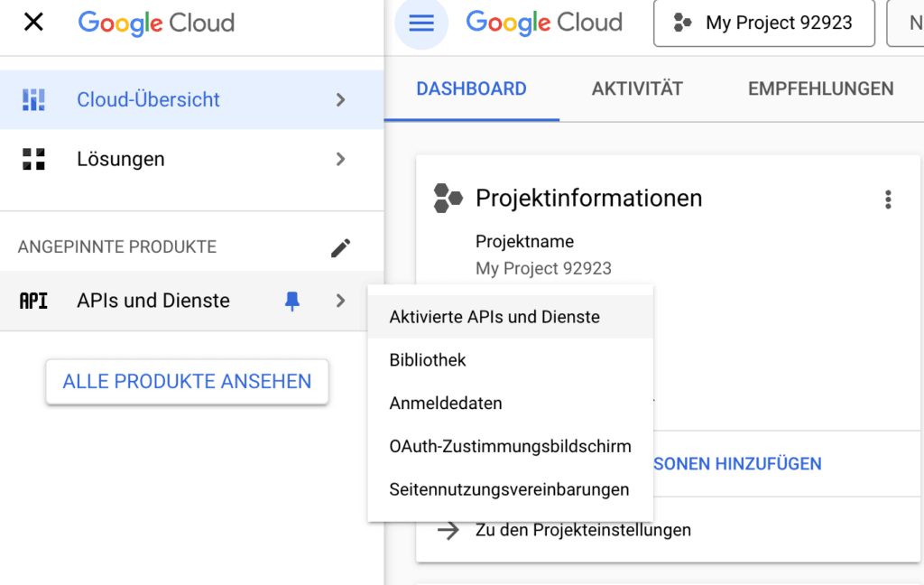
Task: Expand the Cloud-Übersicht submenu chevron
Action: pos(340,99)
